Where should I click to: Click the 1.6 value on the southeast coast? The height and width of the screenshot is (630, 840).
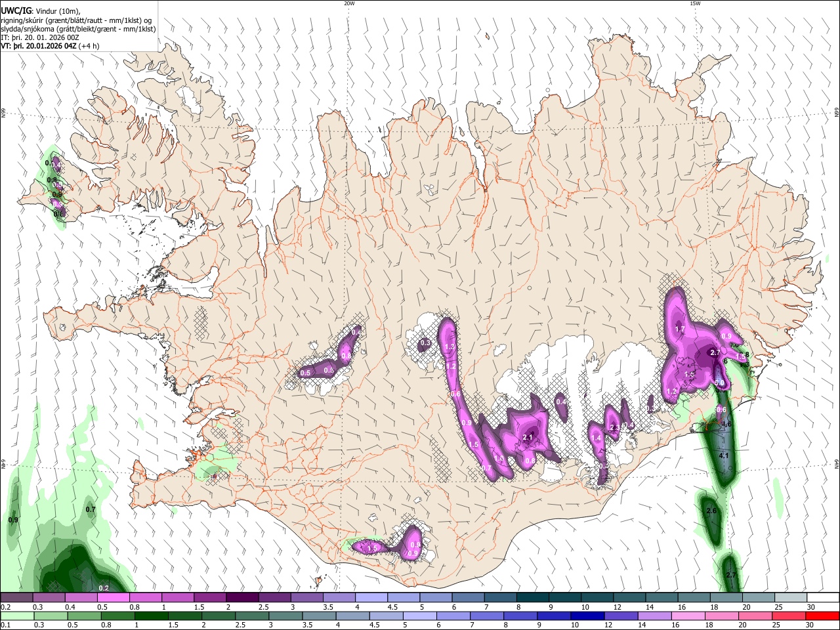pyautogui.click(x=726, y=424)
